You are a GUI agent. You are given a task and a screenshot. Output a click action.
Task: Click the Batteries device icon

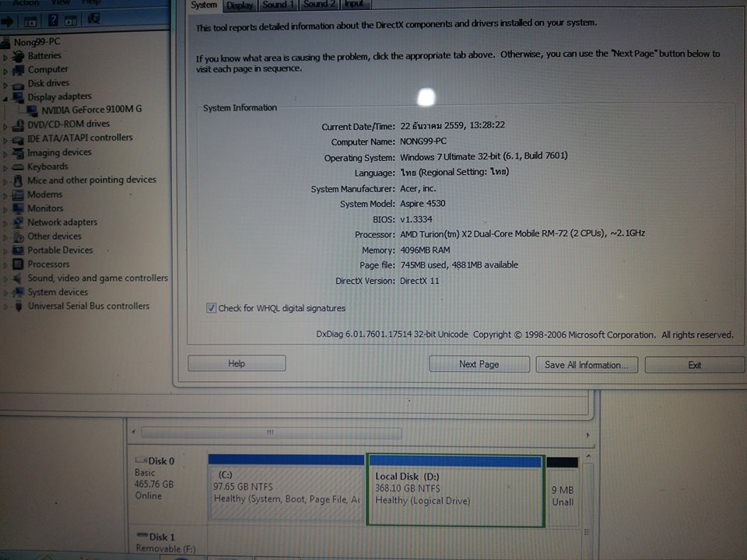(18, 56)
